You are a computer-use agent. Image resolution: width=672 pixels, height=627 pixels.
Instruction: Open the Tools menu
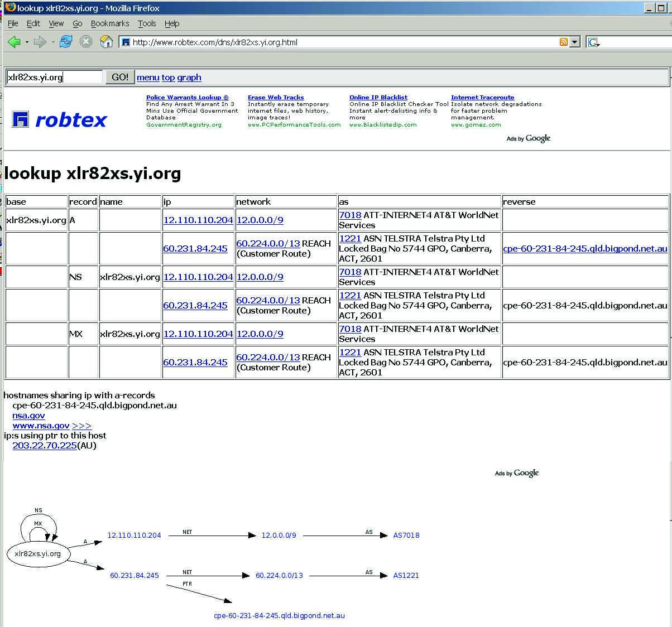147,23
